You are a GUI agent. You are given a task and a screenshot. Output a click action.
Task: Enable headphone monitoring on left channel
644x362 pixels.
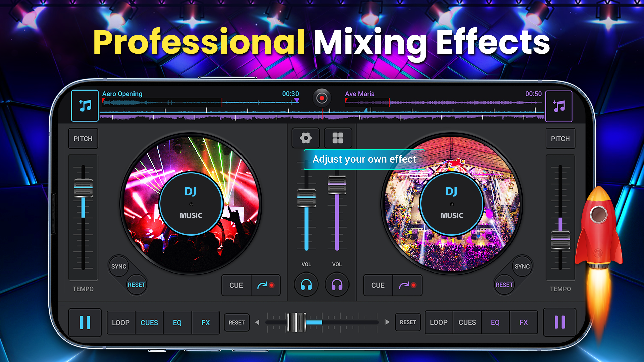pyautogui.click(x=306, y=285)
